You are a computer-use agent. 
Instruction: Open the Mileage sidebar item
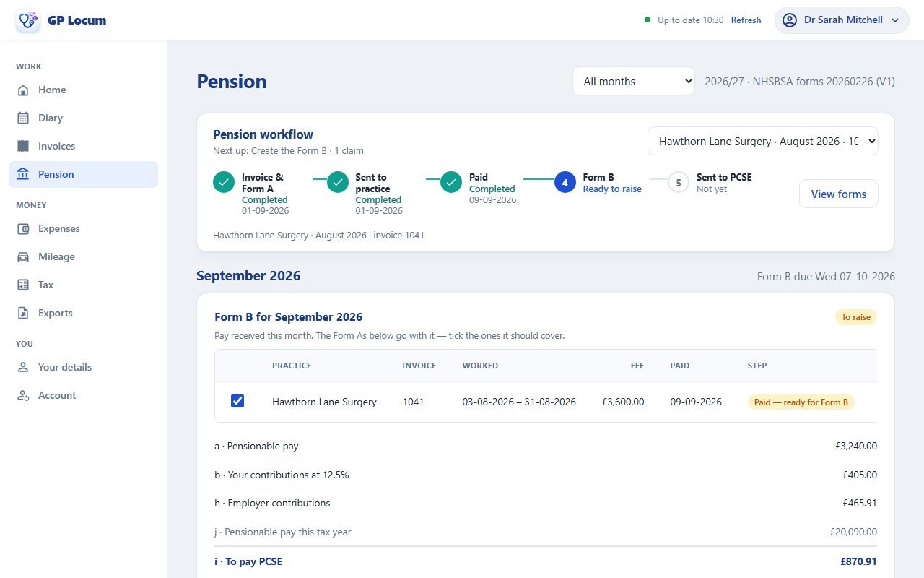tap(83, 257)
